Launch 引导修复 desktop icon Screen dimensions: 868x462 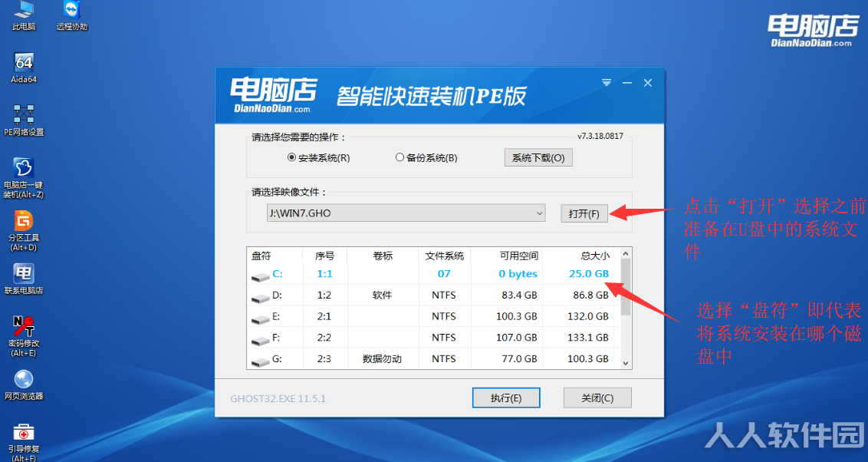24,441
